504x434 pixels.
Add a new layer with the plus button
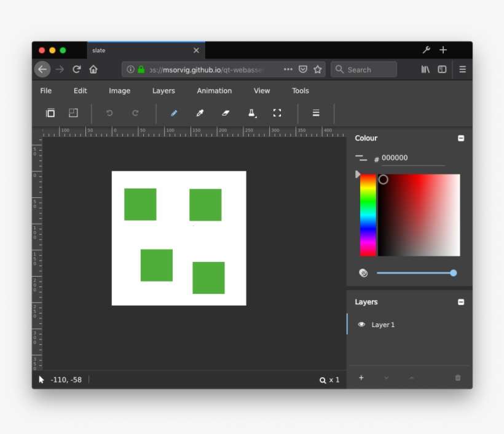[x=361, y=379]
